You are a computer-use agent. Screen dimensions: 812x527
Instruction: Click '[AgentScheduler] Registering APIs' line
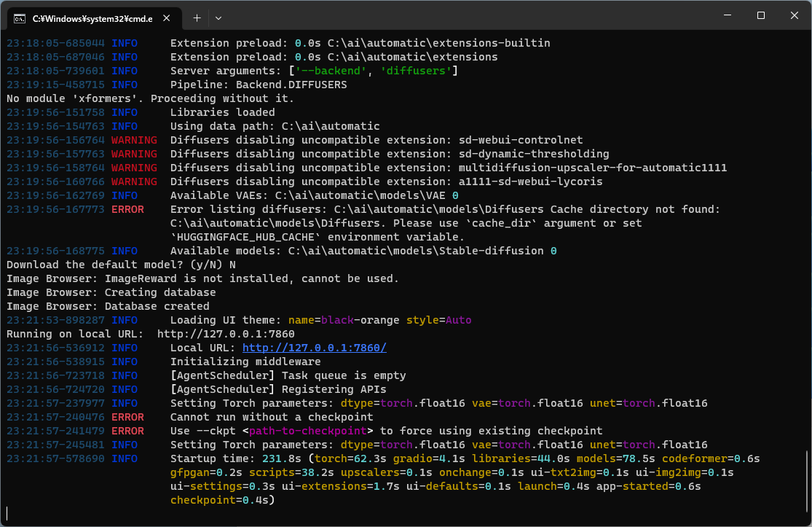tap(278, 389)
